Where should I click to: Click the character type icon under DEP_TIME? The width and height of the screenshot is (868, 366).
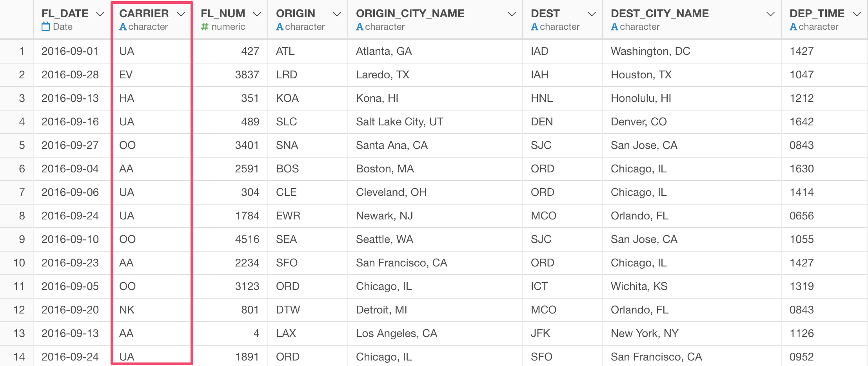click(793, 27)
